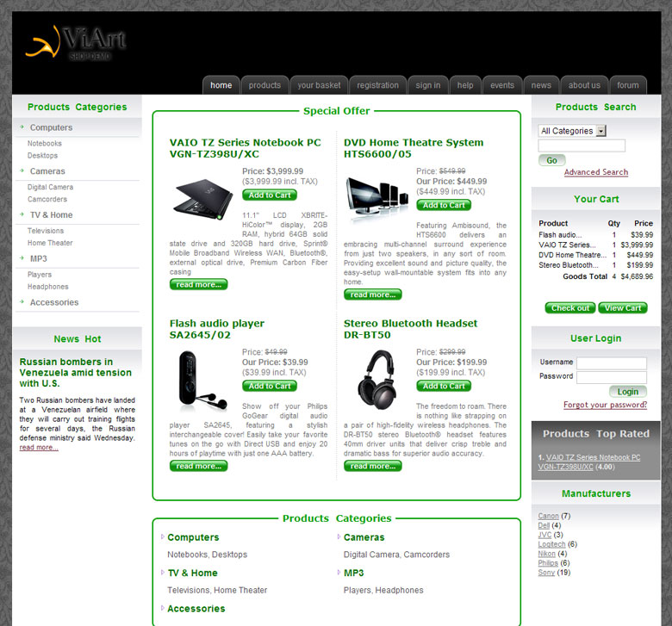Switch to the products tab
Screen dimensions: 672x626
pyautogui.click(x=264, y=85)
